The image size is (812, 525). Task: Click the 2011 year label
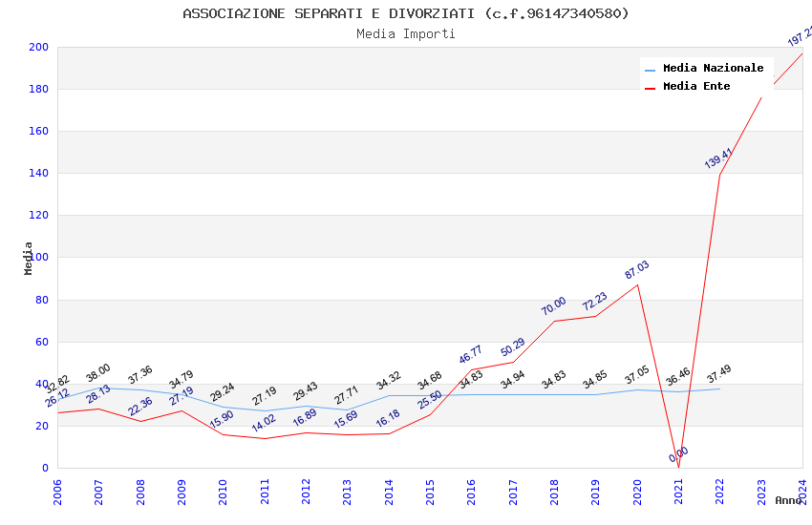(265, 492)
